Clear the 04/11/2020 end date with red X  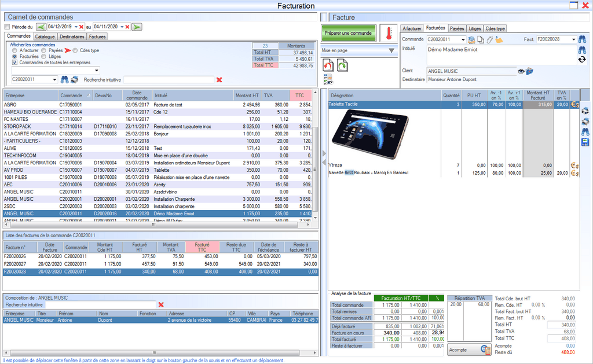point(127,27)
